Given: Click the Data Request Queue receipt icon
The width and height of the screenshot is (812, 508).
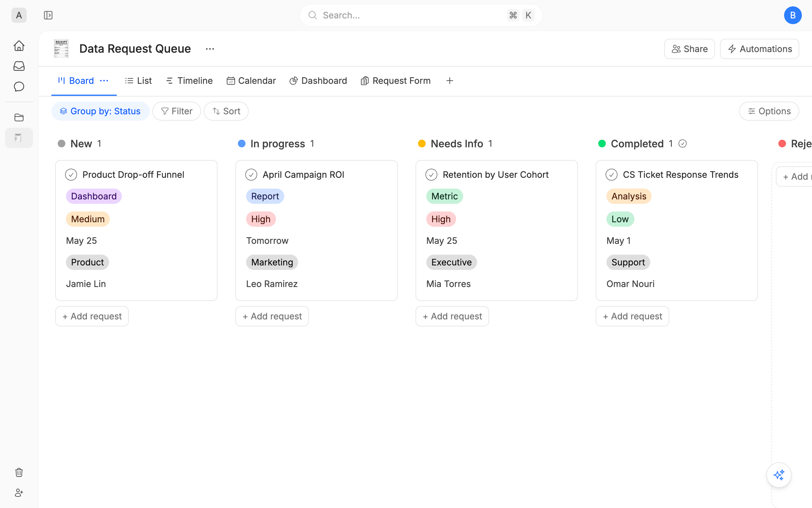Looking at the screenshot, I should tap(61, 49).
